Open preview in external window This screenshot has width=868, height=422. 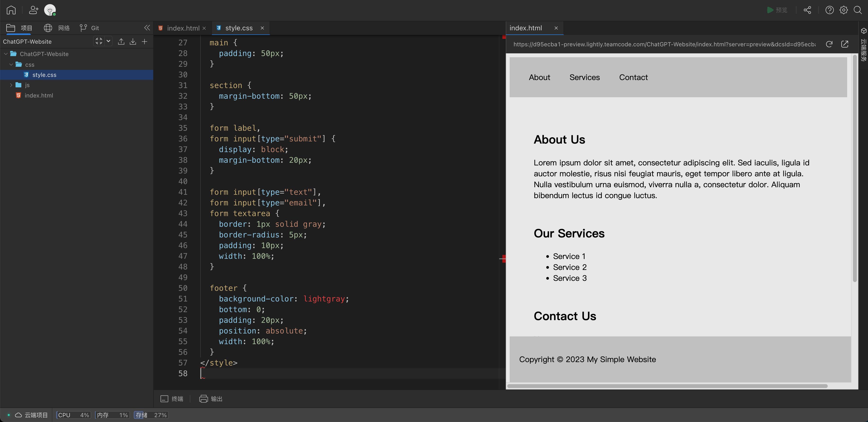844,44
